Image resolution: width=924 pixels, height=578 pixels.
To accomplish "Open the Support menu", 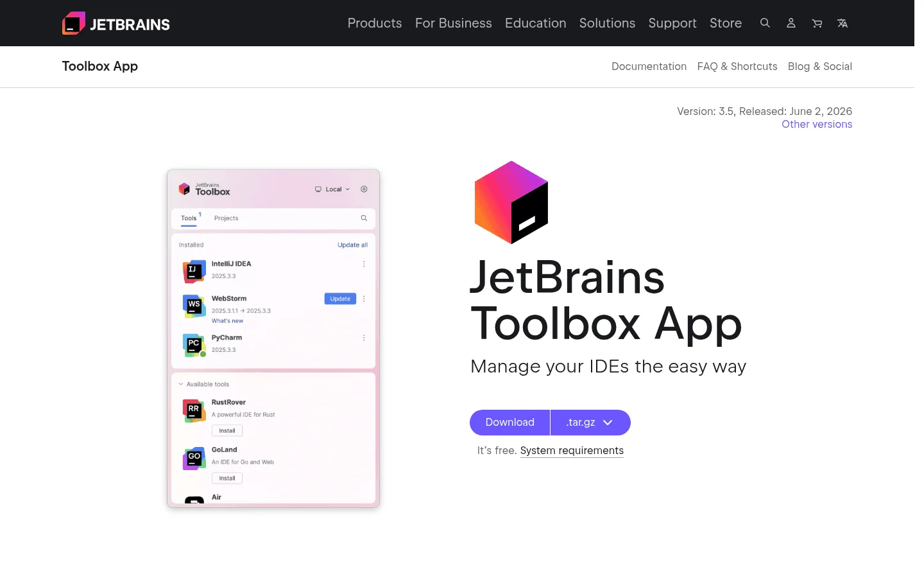I will coord(672,23).
